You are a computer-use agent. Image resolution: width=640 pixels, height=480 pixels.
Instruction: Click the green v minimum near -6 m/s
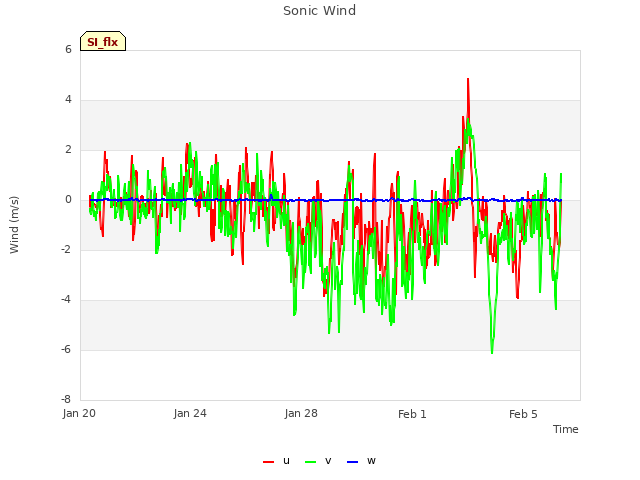(x=492, y=353)
